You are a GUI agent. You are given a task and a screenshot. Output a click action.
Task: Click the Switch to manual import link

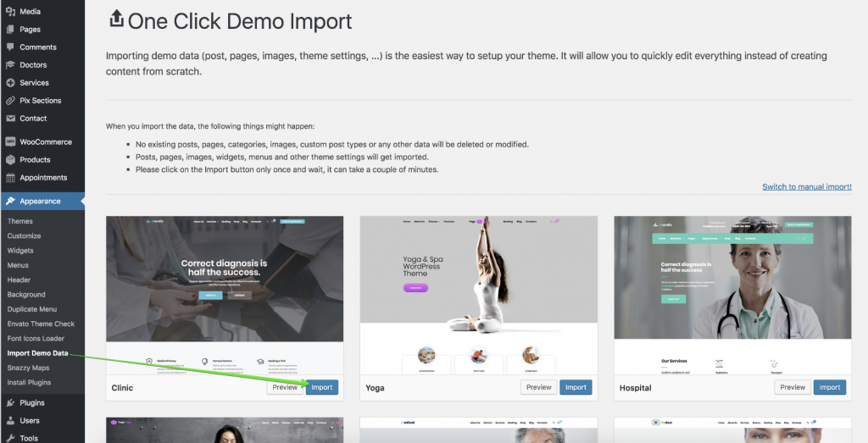(807, 187)
